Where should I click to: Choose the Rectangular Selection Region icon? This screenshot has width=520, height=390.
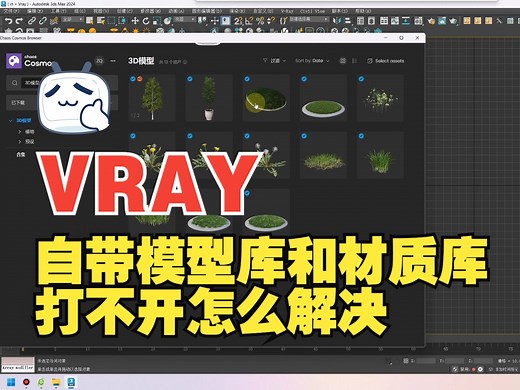coord(111,21)
